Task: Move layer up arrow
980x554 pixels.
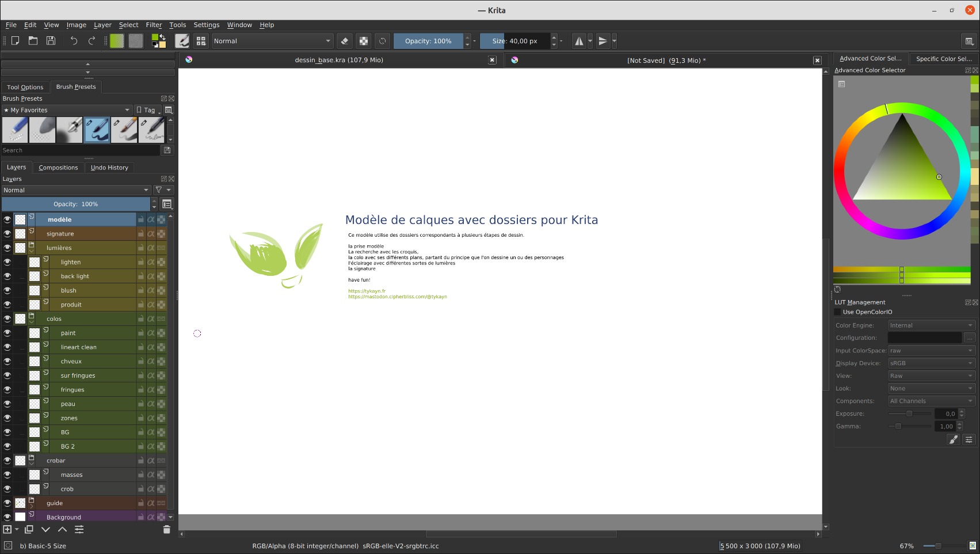Action: pos(62,529)
